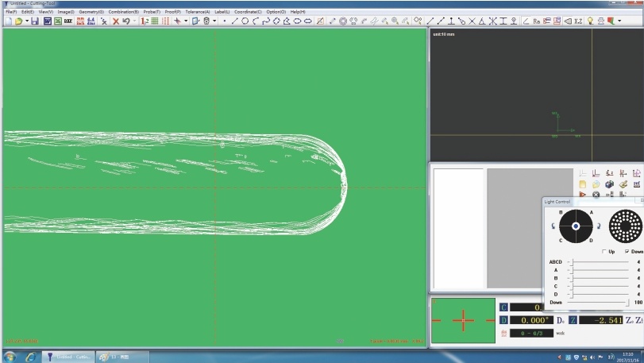Screen dimensions: 644x363
Task: Toggle the ring light segment selector circle
Action: [576, 226]
